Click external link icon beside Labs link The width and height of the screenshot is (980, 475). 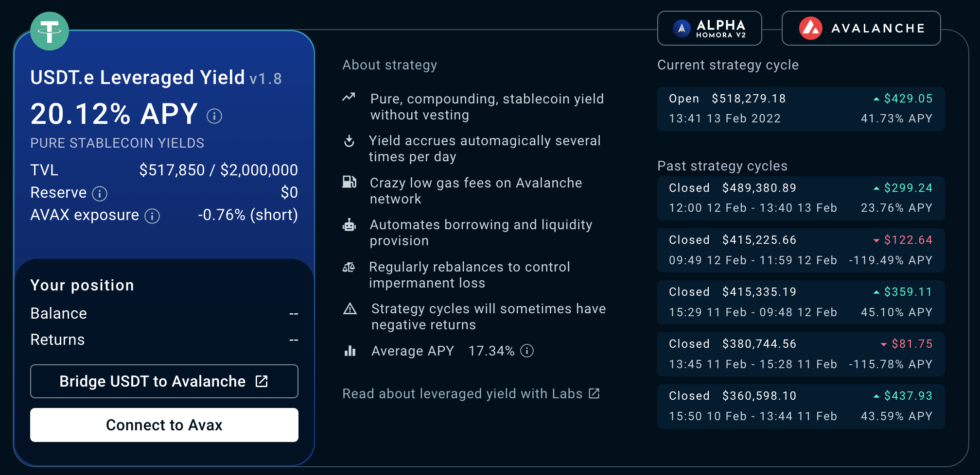pyautogui.click(x=594, y=393)
